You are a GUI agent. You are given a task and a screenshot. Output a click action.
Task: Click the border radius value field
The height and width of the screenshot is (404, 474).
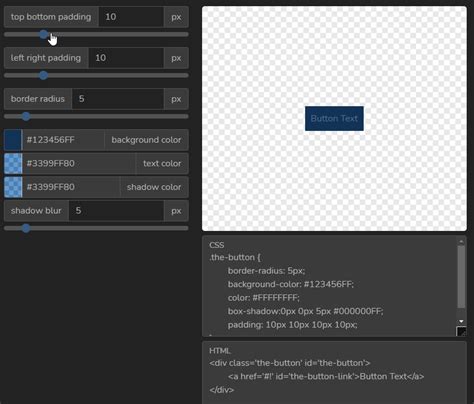[118, 99]
